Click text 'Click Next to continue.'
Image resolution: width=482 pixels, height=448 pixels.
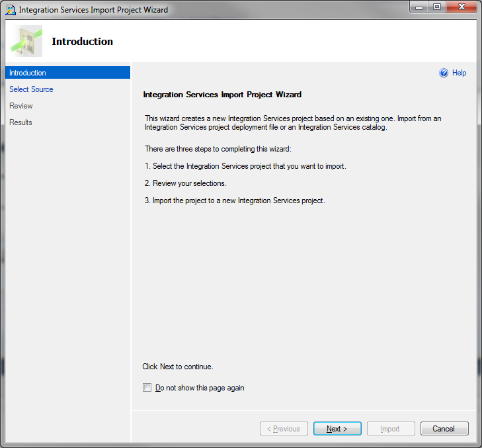tap(178, 367)
